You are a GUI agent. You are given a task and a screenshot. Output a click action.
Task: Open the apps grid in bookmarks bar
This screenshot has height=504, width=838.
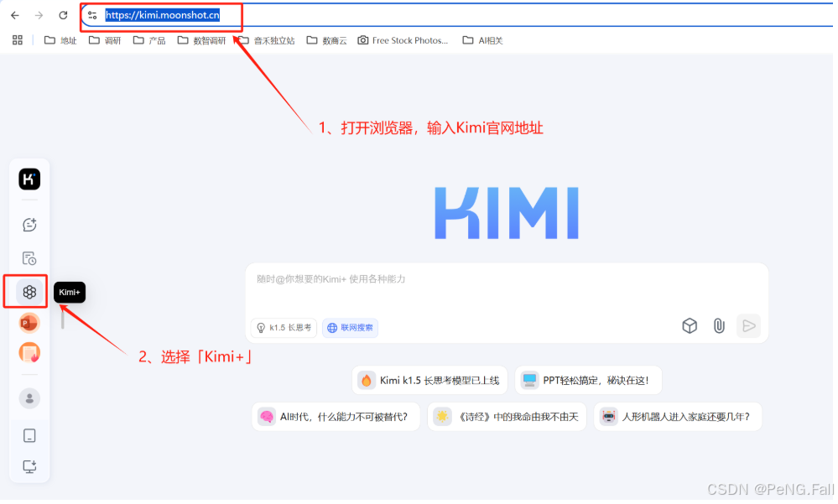tap(18, 40)
